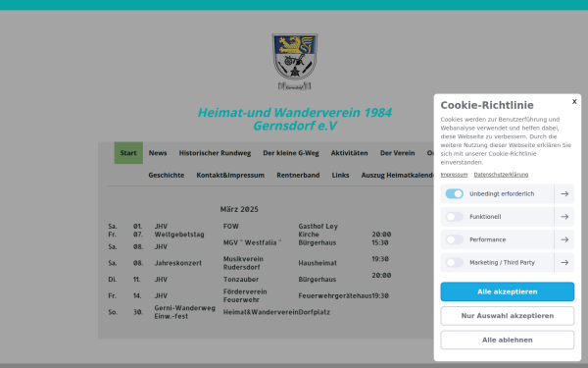Open Der kleine G-Weg menu item
The image size is (588, 368).
[291, 153]
